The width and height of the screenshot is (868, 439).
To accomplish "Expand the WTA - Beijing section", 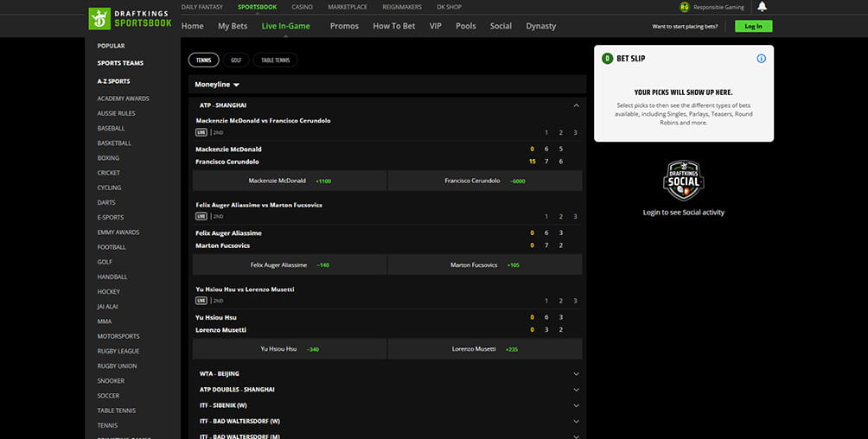I will (x=387, y=373).
